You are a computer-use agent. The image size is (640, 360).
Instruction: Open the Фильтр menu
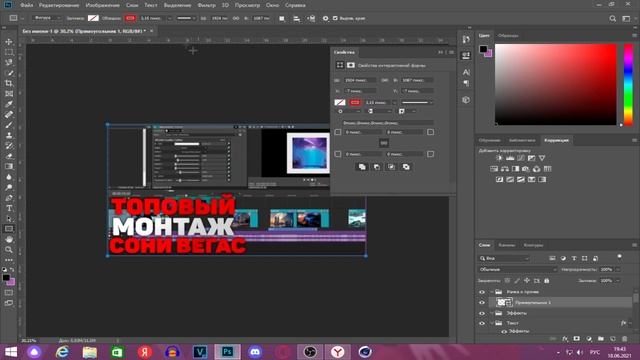coord(206,5)
